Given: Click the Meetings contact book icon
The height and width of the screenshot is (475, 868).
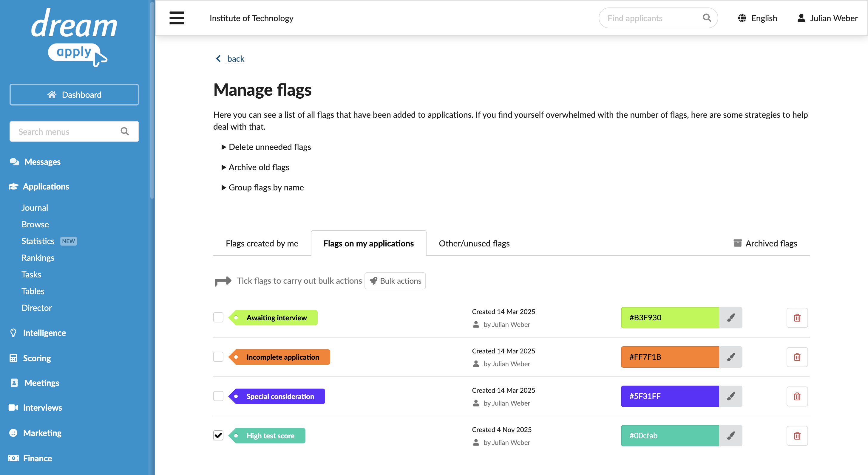Looking at the screenshot, I should click(x=14, y=383).
